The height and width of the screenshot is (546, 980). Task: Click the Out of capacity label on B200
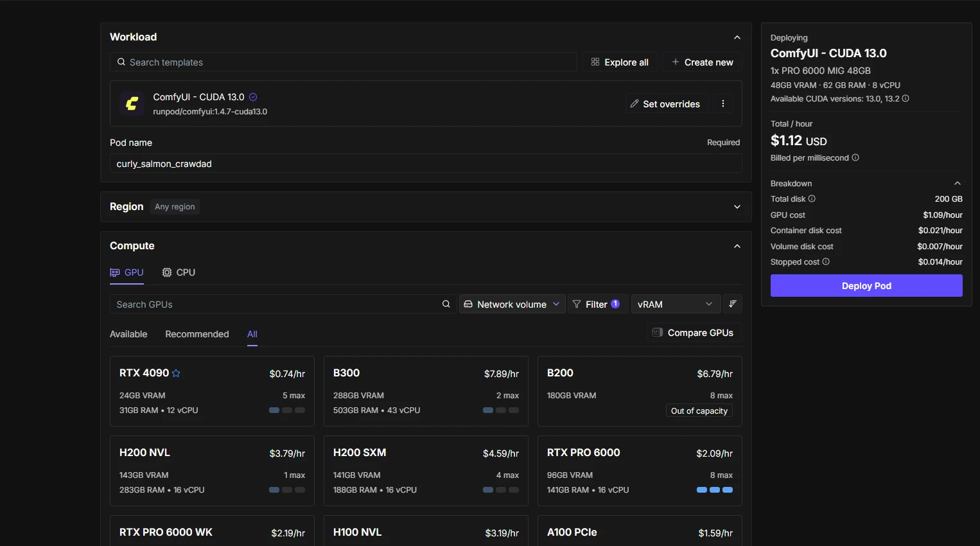pyautogui.click(x=699, y=411)
